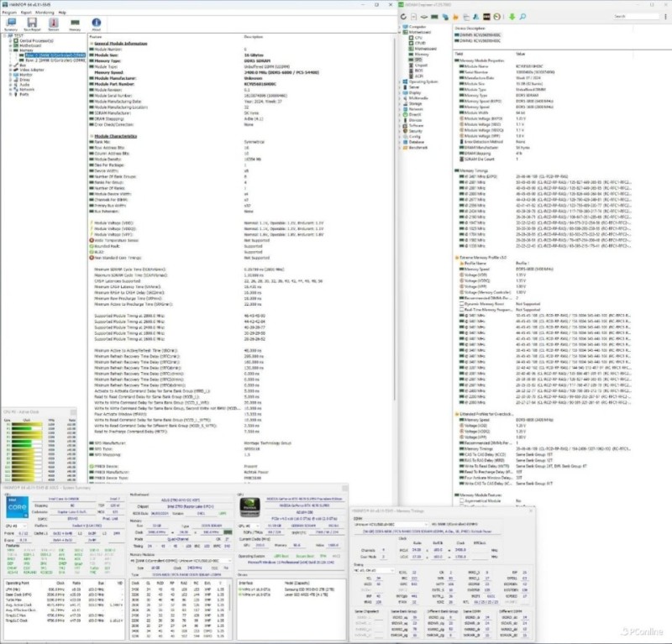Click the Asymmetrical Module checkbox in AIDA64

tap(462, 500)
